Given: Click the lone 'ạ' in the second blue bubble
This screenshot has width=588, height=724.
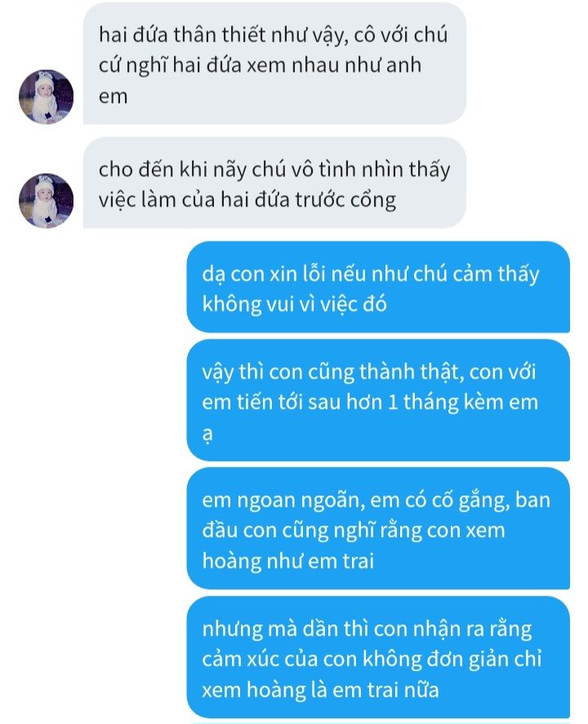Looking at the screenshot, I should point(207,434).
